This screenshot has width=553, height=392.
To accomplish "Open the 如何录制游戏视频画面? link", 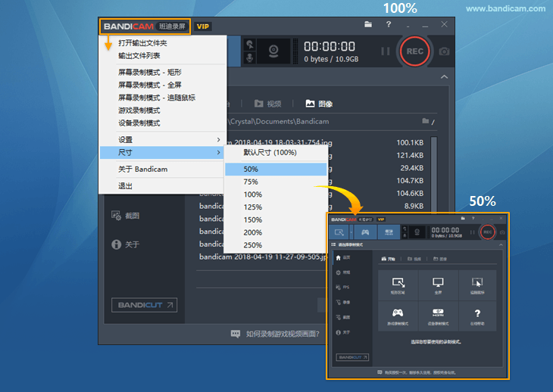I will point(275,334).
